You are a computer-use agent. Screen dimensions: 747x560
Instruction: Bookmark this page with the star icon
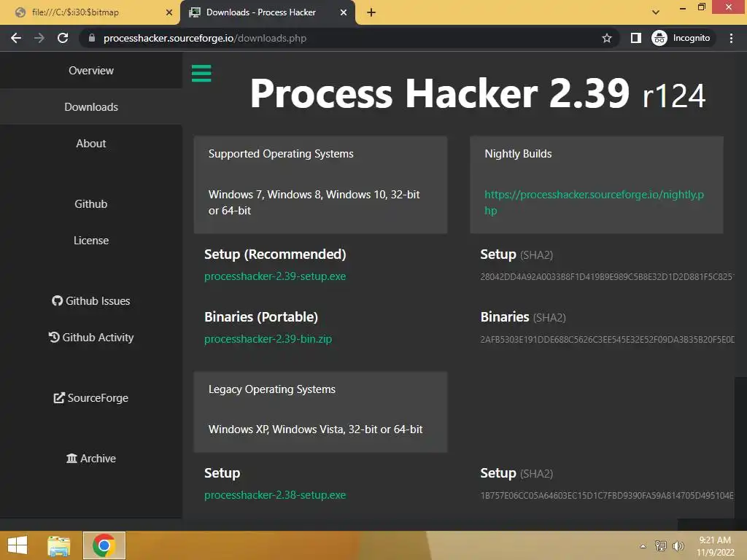click(606, 38)
